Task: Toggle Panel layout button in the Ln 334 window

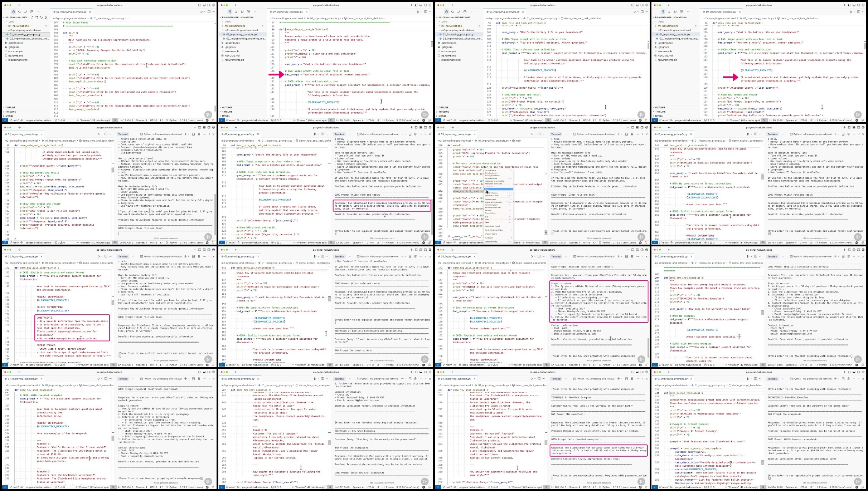Action: 854,372
